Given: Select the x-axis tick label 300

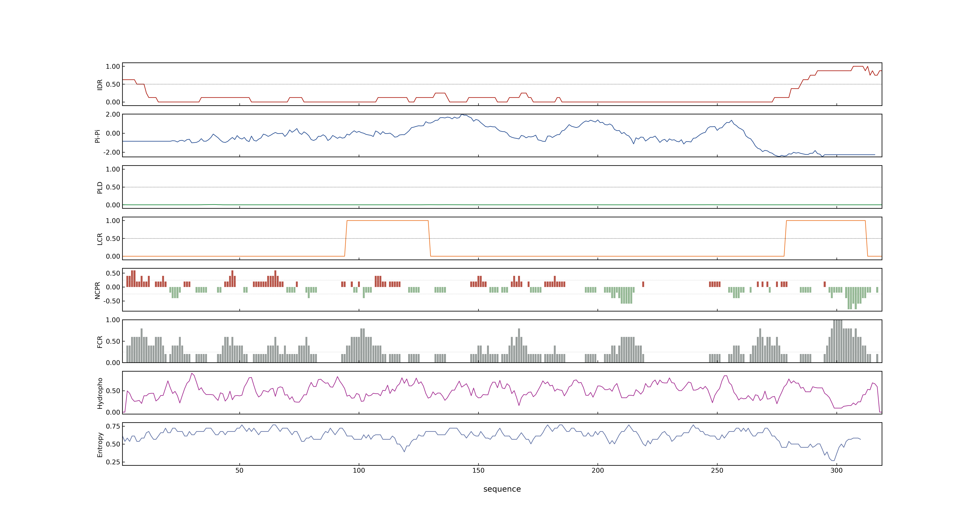Looking at the screenshot, I should tap(837, 470).
